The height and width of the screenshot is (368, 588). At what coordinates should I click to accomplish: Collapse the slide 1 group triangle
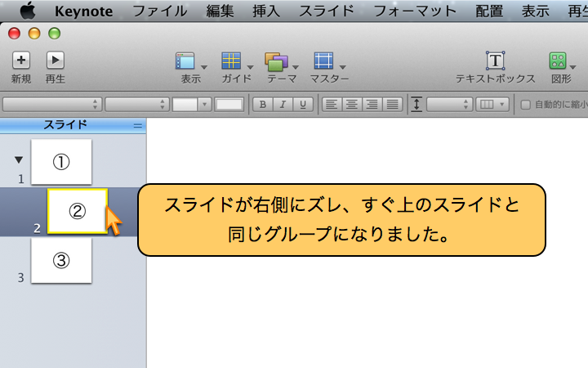[19, 160]
